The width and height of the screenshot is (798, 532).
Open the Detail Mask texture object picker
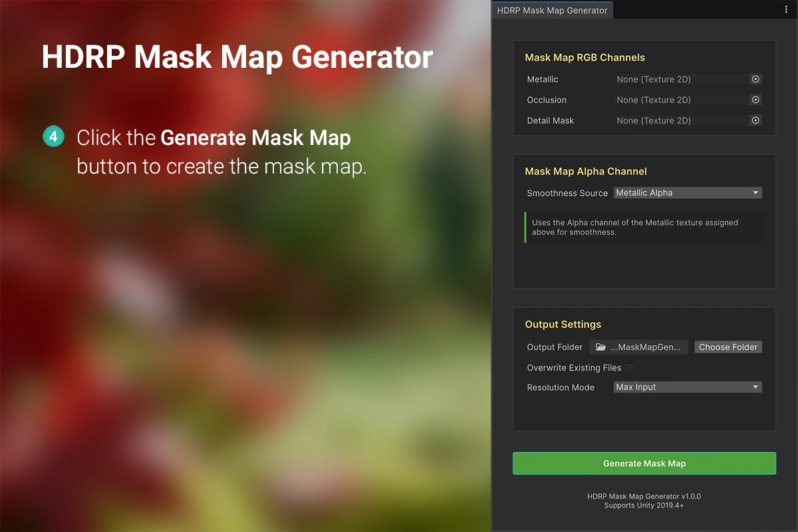(x=755, y=120)
